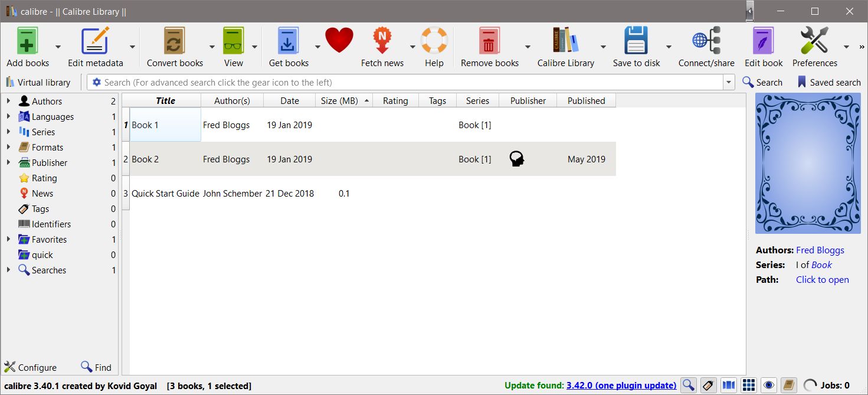Expand the Languages tree node
This screenshot has width=868, height=395.
tap(8, 116)
